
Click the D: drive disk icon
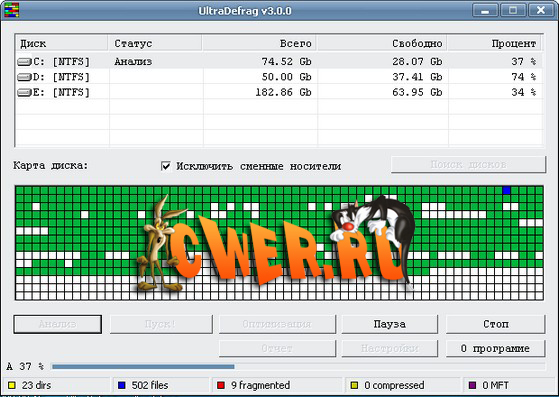point(24,77)
